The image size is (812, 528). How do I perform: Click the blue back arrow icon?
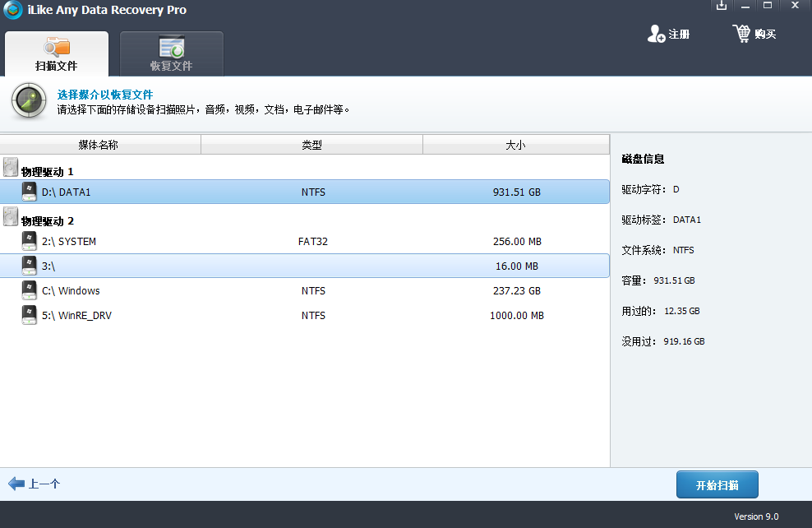pos(16,484)
